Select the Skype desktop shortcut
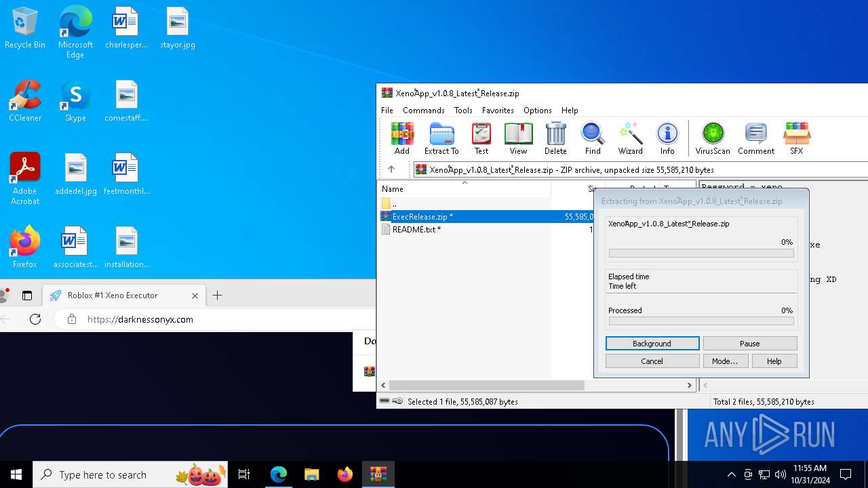 click(75, 102)
